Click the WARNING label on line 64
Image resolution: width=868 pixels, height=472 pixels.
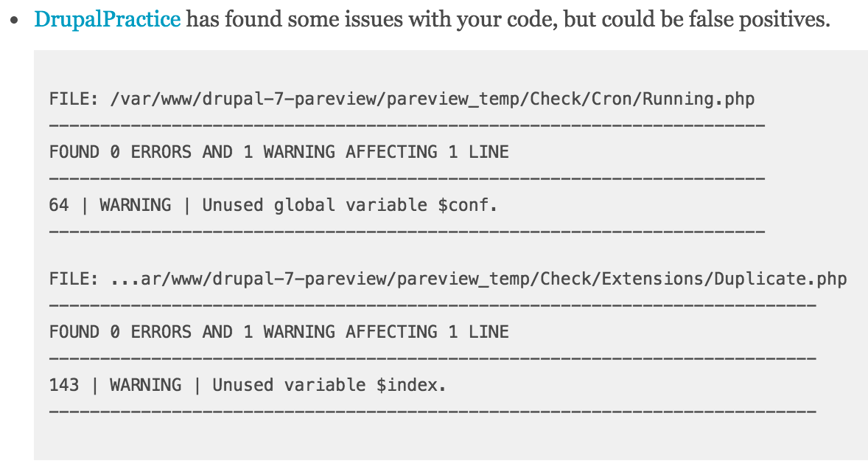(135, 205)
